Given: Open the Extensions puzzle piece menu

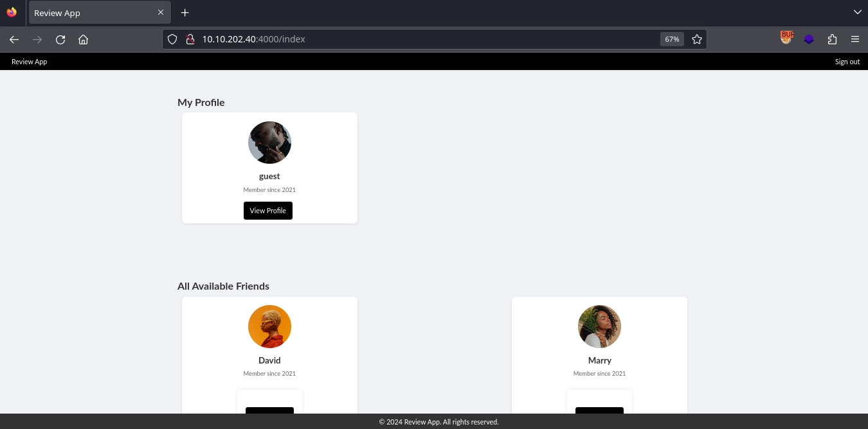Looking at the screenshot, I should (x=832, y=39).
